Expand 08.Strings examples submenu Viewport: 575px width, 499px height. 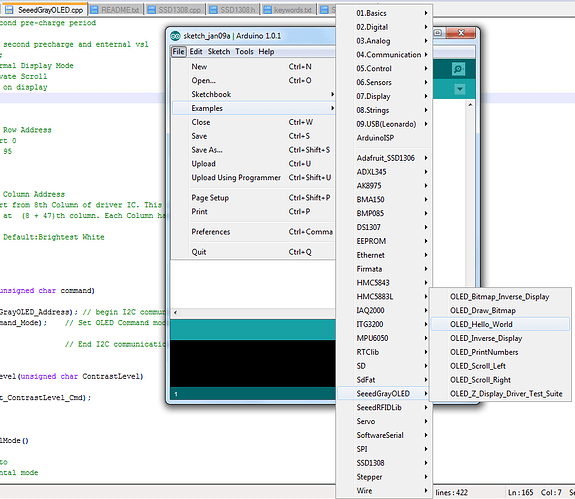(384, 110)
